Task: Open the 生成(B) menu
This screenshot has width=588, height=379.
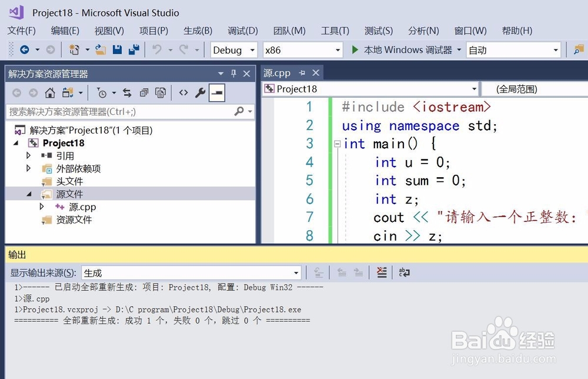Action: point(198,31)
